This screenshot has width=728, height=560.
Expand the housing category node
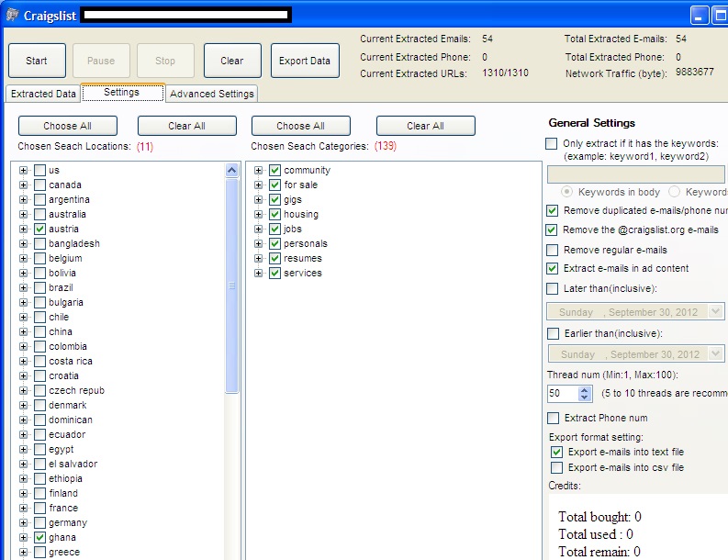[258, 215]
